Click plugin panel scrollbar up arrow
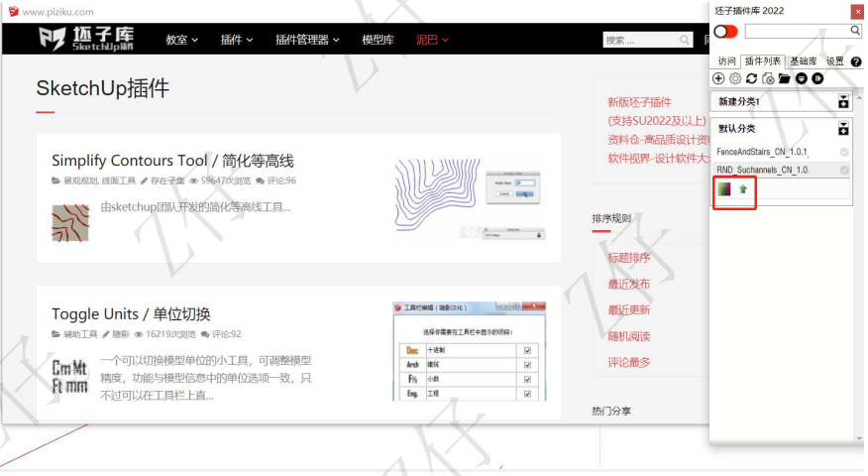Screen dimensions: 868x476 859,97
